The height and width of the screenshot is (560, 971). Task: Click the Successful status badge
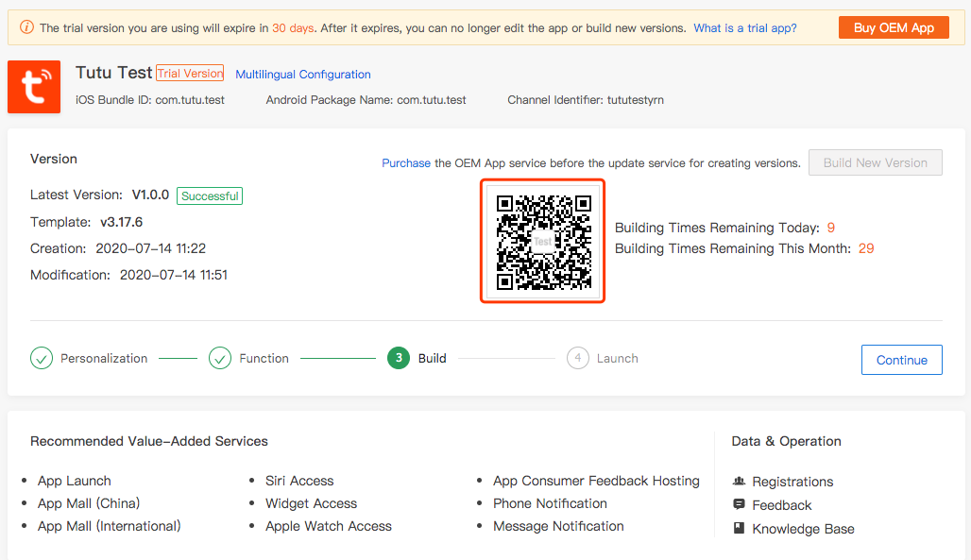pos(210,195)
